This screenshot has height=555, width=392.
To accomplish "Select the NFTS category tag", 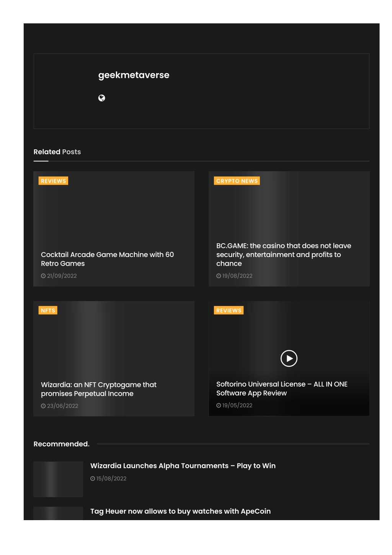I will tap(48, 310).
